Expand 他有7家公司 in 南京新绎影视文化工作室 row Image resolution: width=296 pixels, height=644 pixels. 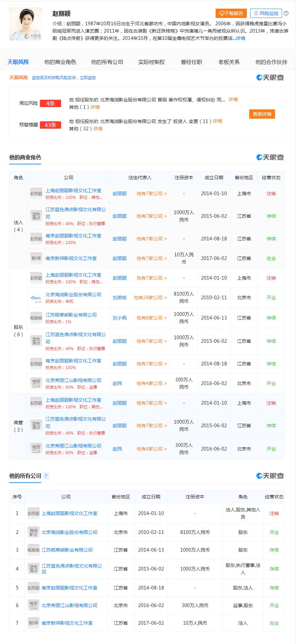point(152,258)
